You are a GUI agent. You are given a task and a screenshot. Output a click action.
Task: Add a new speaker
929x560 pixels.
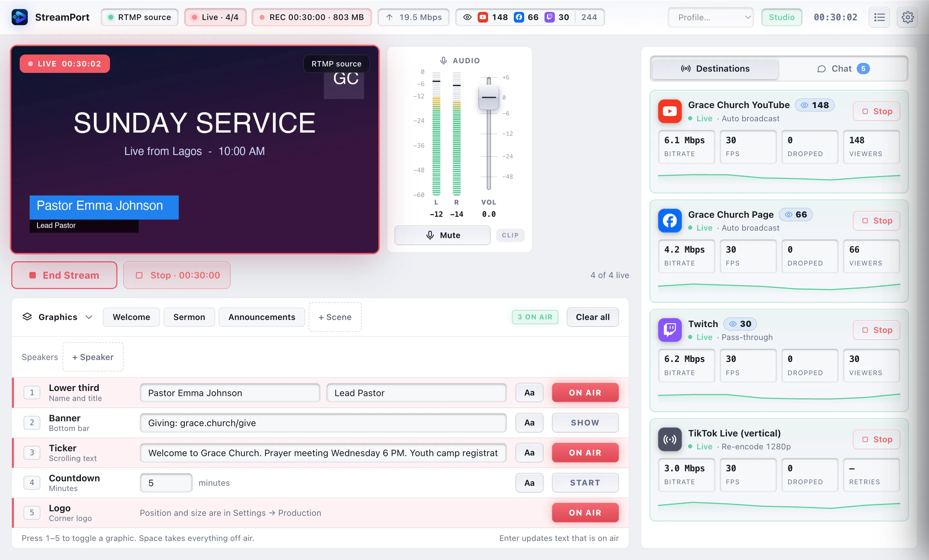click(x=93, y=357)
